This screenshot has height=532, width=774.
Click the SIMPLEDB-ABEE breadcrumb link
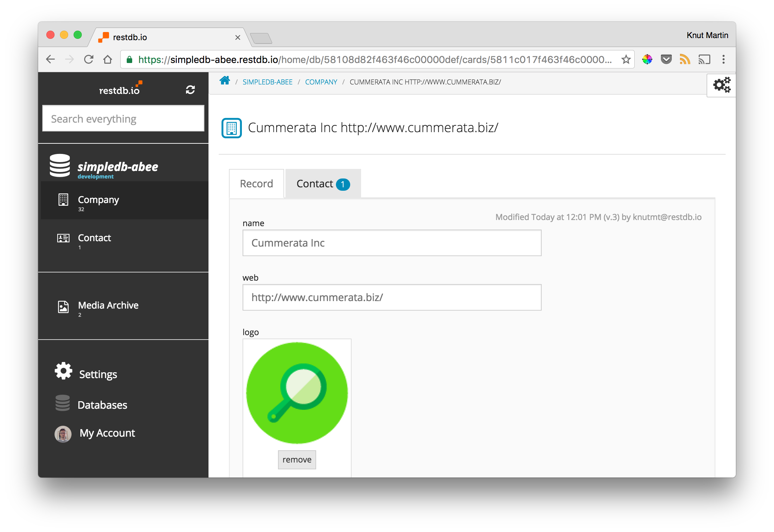coord(268,81)
